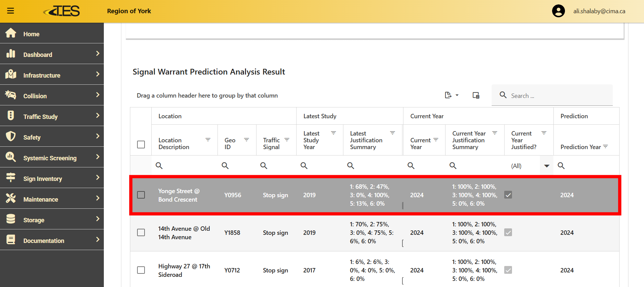This screenshot has height=287, width=644.
Task: Open the hamburger navigation menu
Action: click(x=11, y=11)
